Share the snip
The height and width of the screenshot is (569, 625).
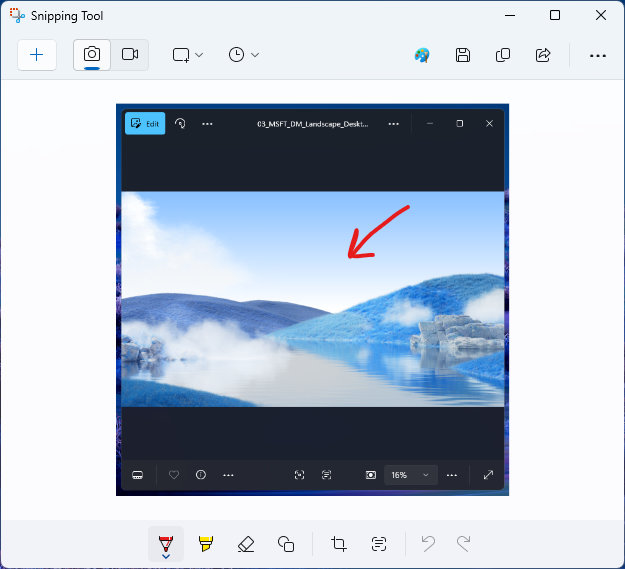click(543, 55)
